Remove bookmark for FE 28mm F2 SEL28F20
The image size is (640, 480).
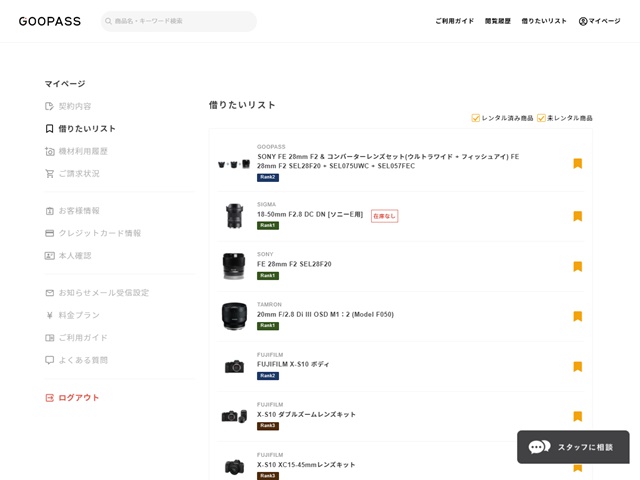[578, 266]
